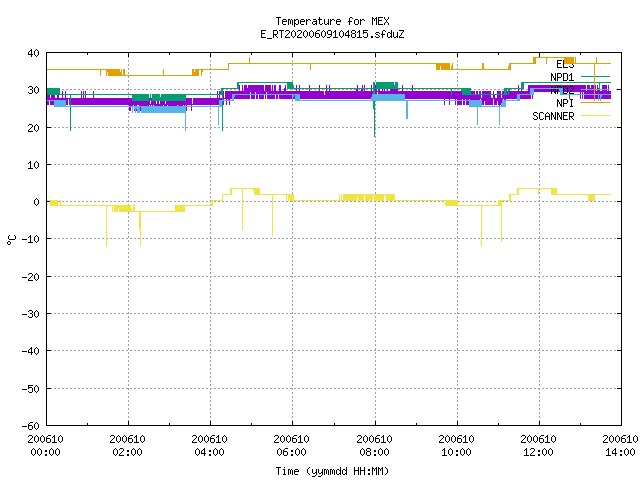
Task: Click the y-axis tick label 40
Action: coord(33,53)
